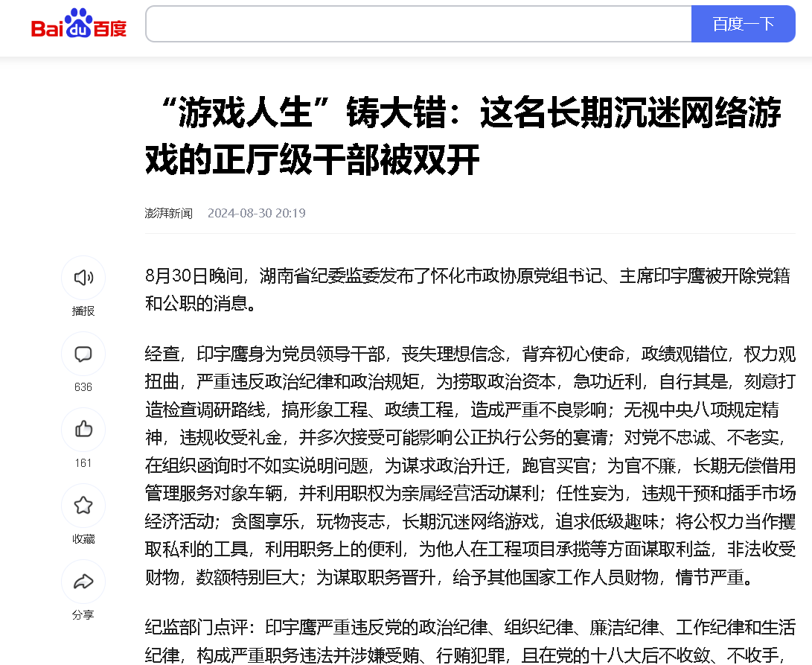Screen dimensions: 812x665
Task: Click the 2024-08-30 20:19 timestamp
Action: click(x=256, y=213)
